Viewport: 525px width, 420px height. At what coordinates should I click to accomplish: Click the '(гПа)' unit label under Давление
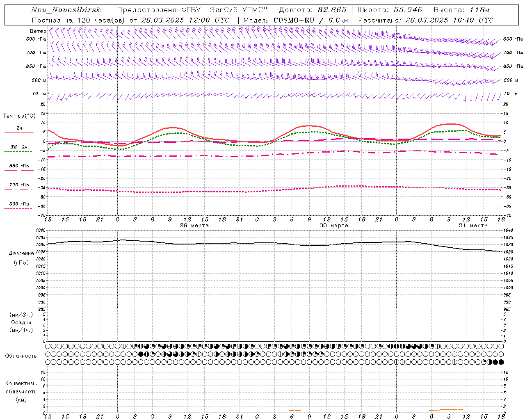[21, 263]
